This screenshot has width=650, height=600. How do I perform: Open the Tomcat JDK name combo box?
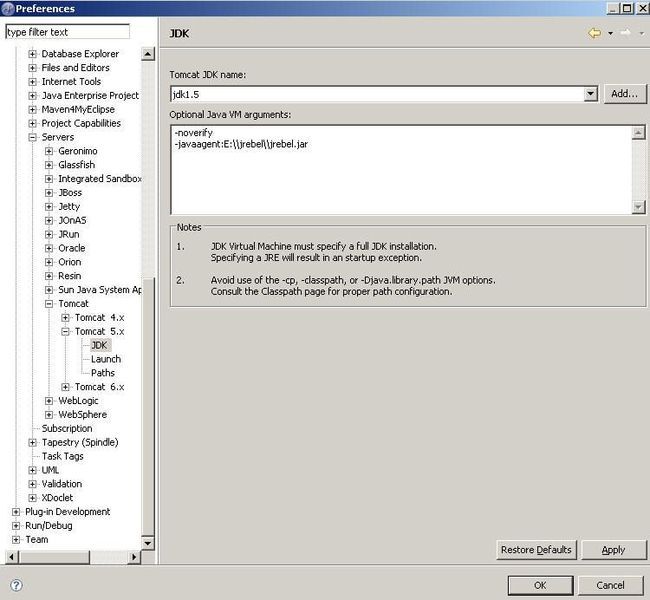(x=383, y=94)
